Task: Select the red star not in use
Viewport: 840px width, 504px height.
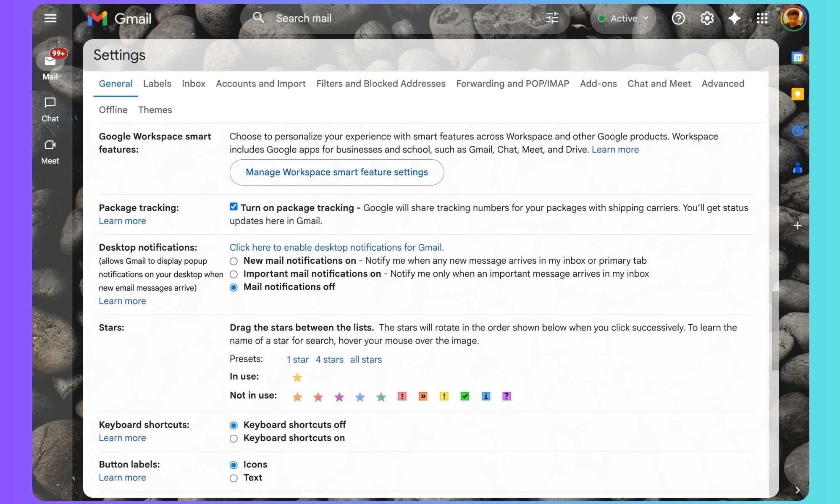Action: click(318, 396)
